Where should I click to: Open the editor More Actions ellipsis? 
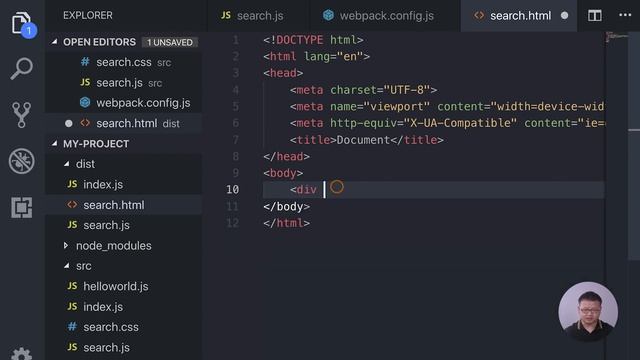625,15
